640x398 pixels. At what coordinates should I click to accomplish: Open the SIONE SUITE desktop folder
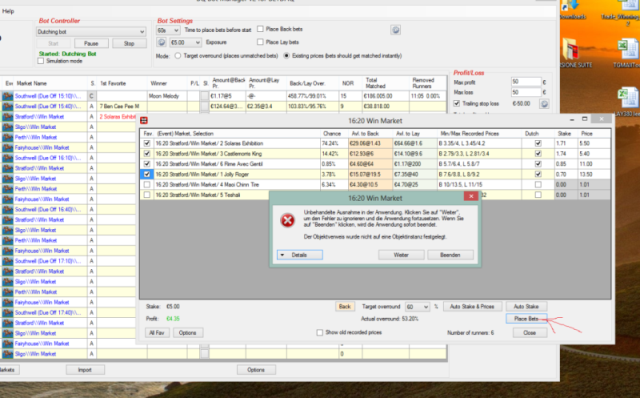pyautogui.click(x=576, y=53)
